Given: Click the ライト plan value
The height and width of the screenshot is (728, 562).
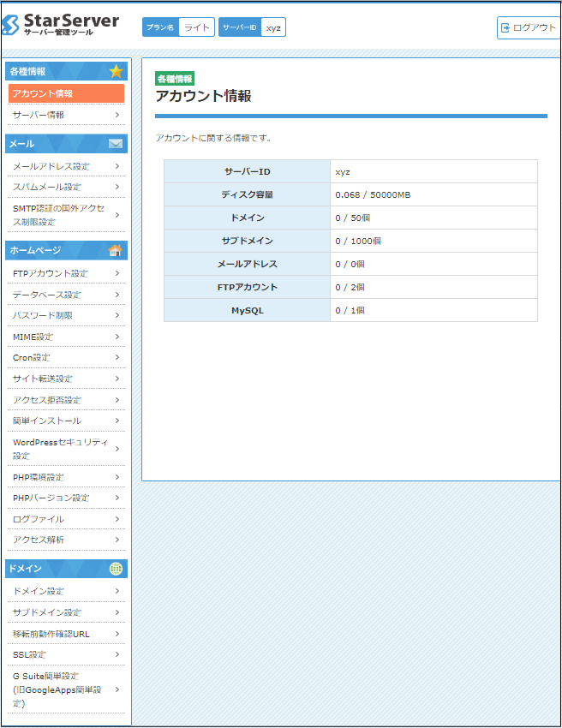Looking at the screenshot, I should [x=197, y=27].
